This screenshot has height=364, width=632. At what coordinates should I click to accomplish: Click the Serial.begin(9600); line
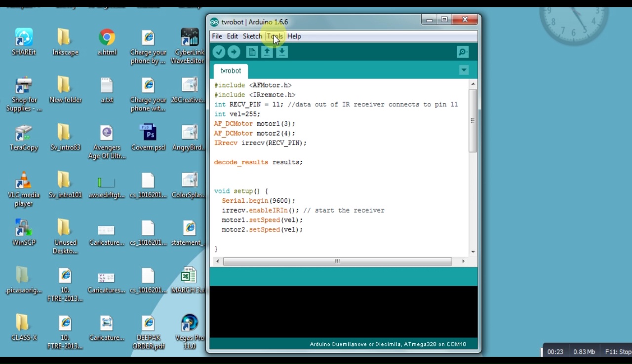click(x=258, y=201)
